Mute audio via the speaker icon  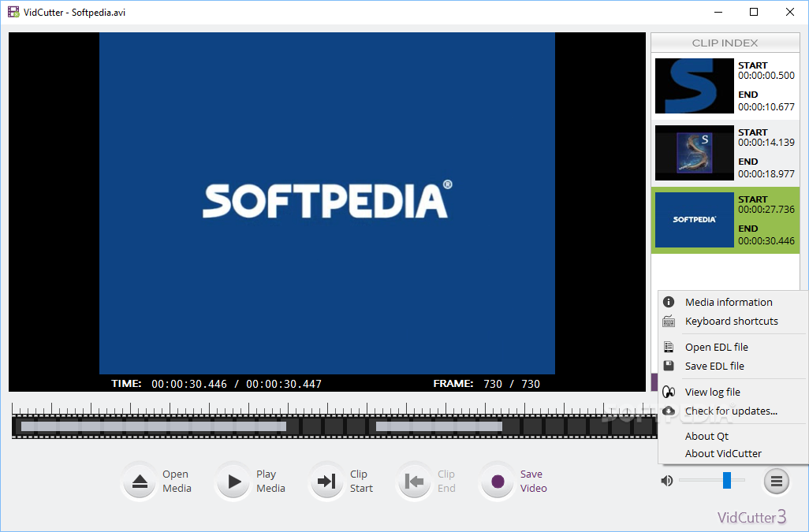[666, 481]
